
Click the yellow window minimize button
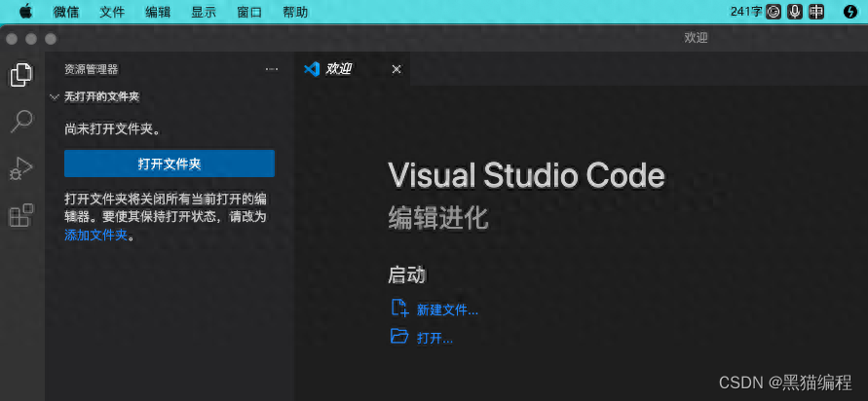[x=31, y=39]
